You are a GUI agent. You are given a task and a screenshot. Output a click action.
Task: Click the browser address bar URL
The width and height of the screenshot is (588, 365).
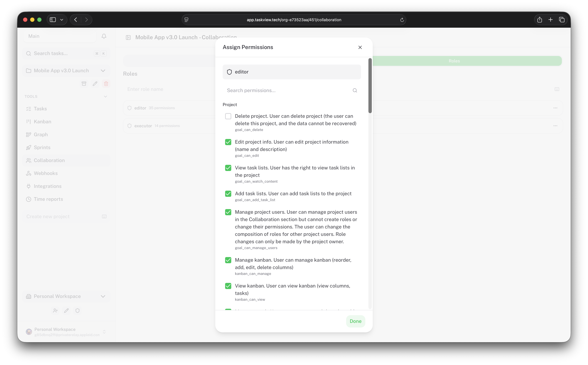294,20
